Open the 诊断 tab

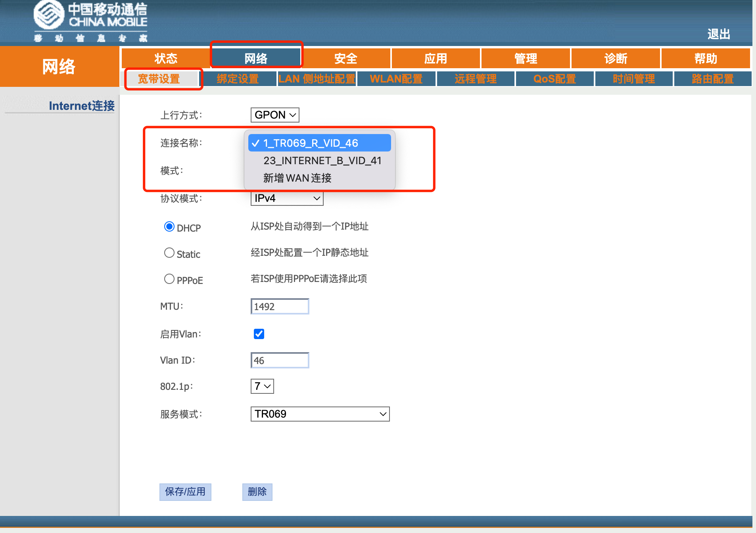[616, 59]
